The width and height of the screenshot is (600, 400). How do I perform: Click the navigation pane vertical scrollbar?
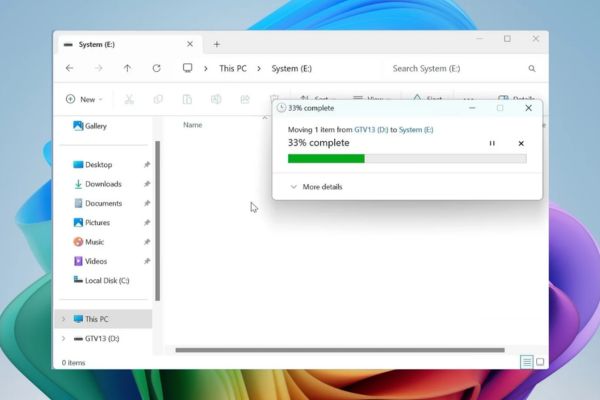[158, 221]
